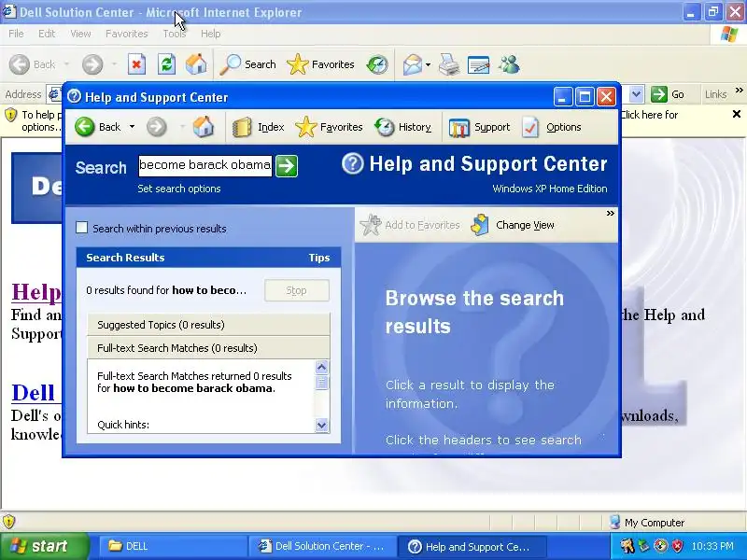Click the Back button in Internet Explorer

[x=33, y=64]
